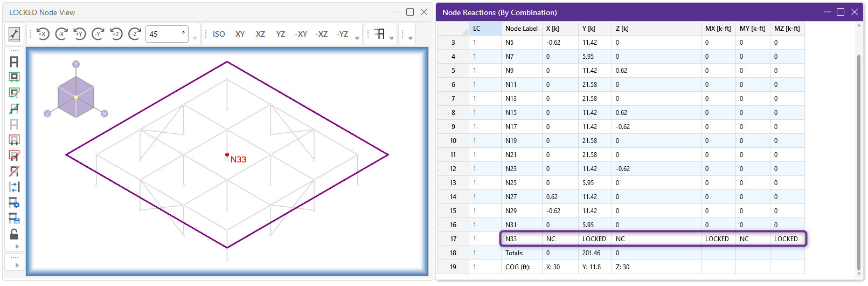Select the green box selection tool
Screen dimensions: 868x286
[x=14, y=77]
